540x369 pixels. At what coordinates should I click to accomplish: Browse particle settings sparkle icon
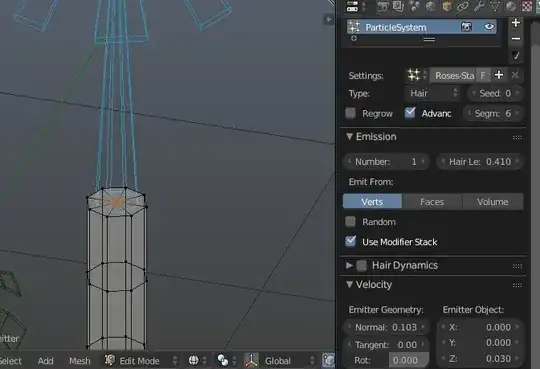pyautogui.click(x=416, y=75)
